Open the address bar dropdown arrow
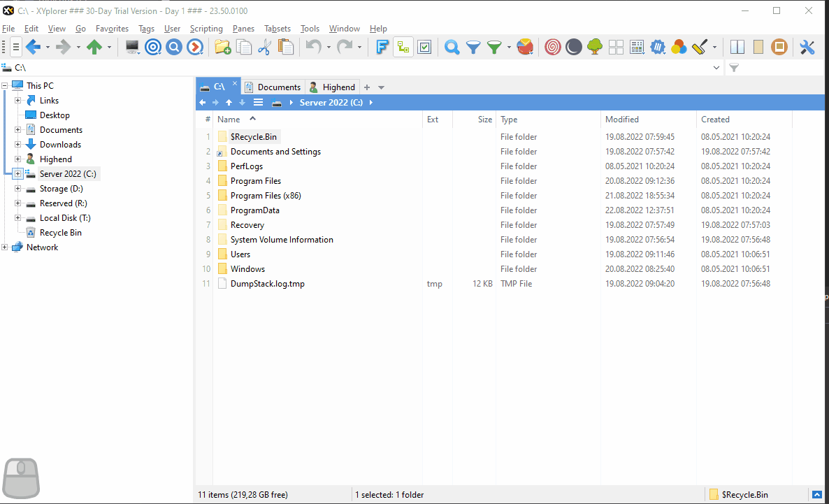The height and width of the screenshot is (504, 829). coord(716,68)
